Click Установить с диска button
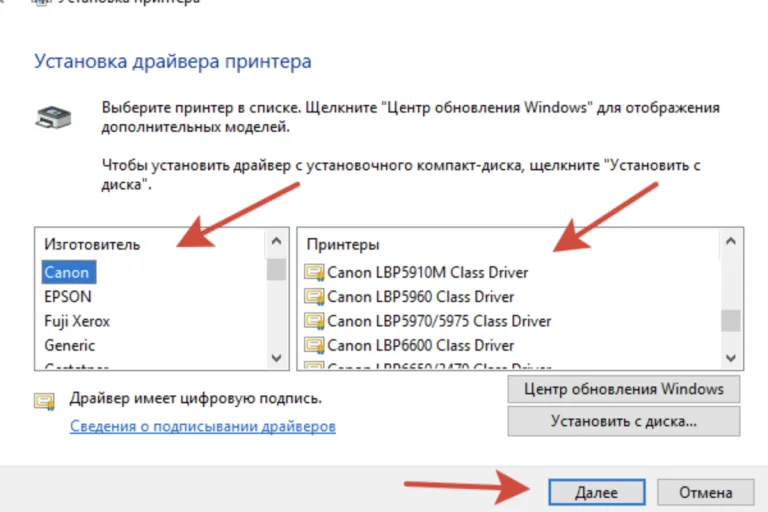The width and height of the screenshot is (768, 512). (x=624, y=421)
